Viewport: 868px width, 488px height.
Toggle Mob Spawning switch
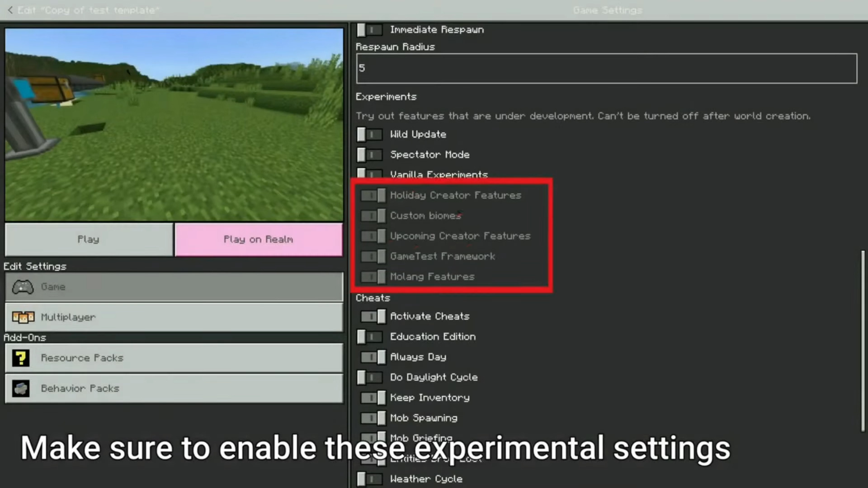coord(373,418)
